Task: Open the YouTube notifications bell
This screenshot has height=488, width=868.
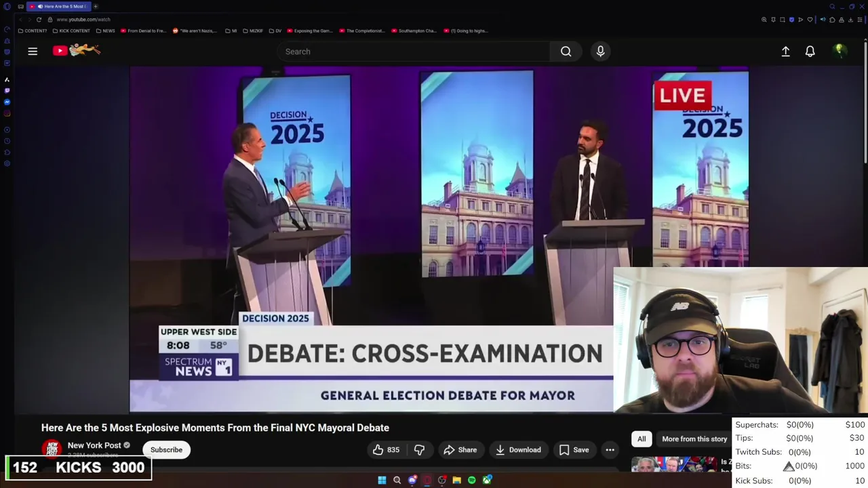Action: coord(810,52)
